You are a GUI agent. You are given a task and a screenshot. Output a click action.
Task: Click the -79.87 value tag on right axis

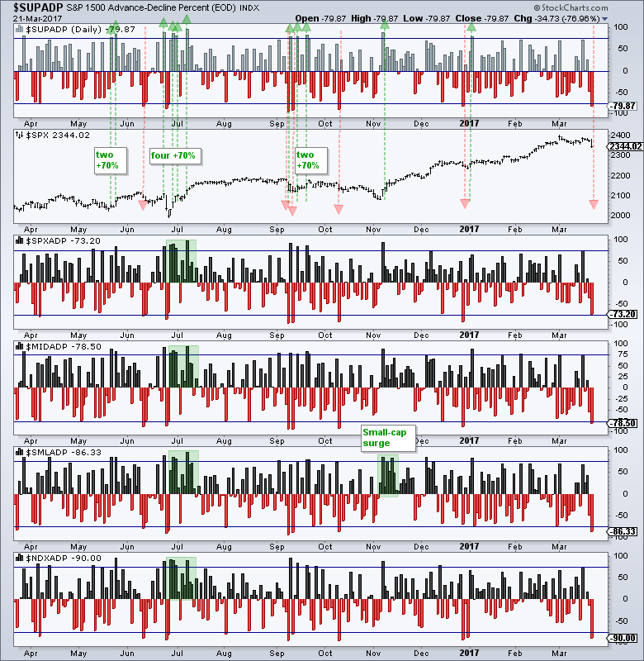622,107
